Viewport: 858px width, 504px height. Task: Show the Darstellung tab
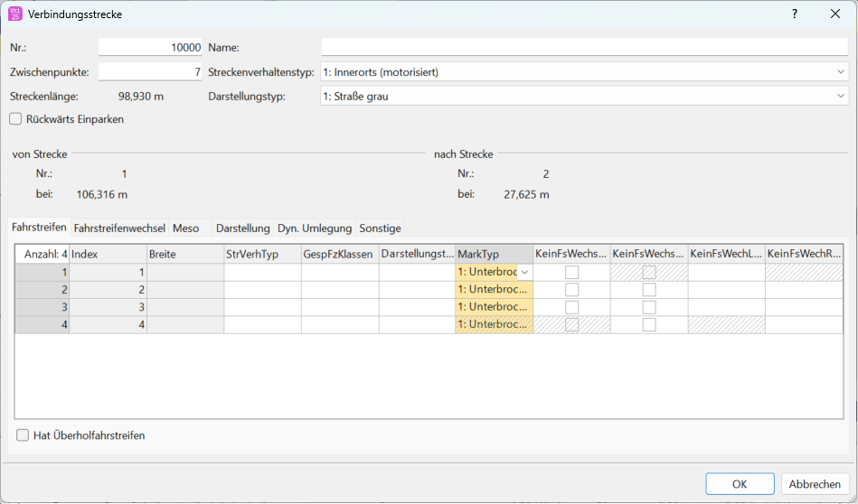point(242,229)
